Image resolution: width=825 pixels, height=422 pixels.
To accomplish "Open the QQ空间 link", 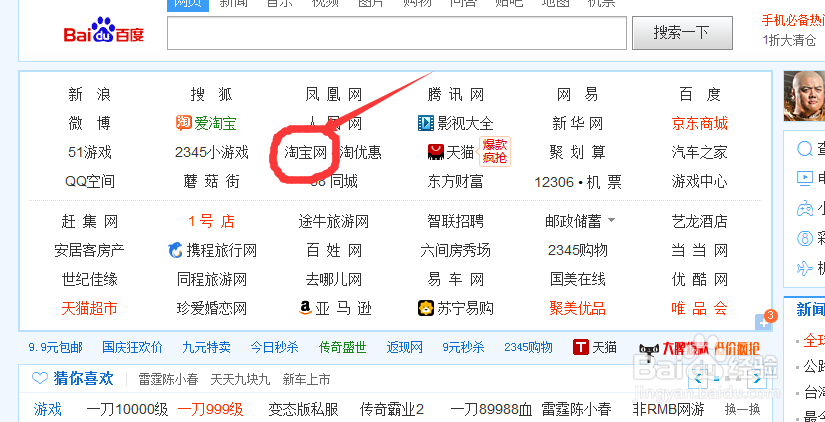I will point(89,182).
